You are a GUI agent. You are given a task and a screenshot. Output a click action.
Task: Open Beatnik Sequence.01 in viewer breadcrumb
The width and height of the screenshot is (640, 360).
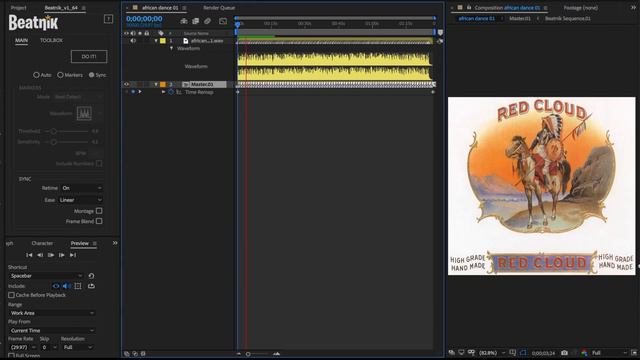tap(568, 19)
